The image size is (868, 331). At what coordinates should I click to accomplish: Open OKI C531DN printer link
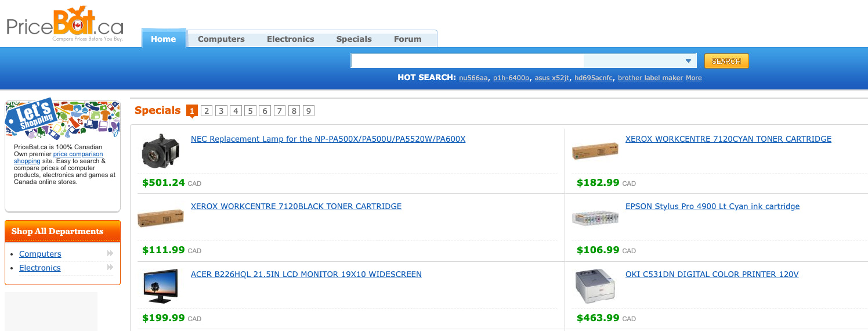tap(712, 274)
